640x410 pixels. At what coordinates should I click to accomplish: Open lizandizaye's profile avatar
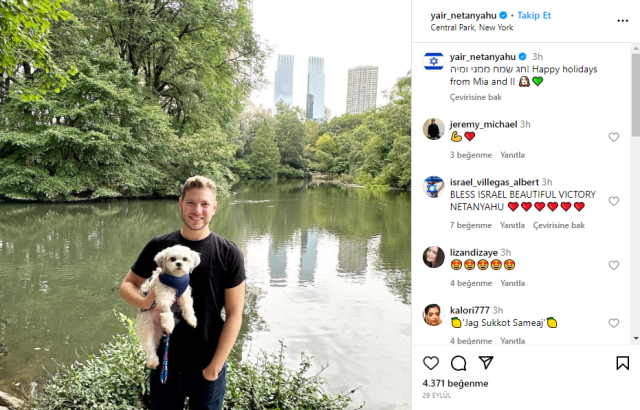[433, 257]
